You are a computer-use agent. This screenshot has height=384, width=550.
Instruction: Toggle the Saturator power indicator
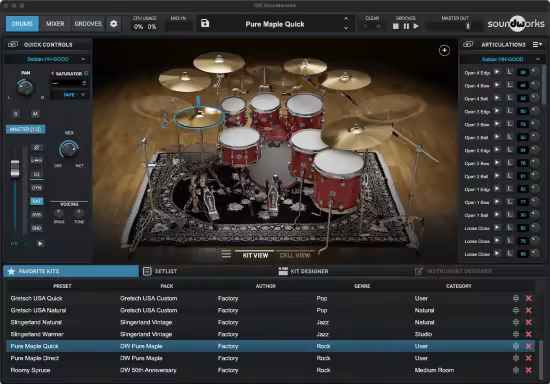86,73
